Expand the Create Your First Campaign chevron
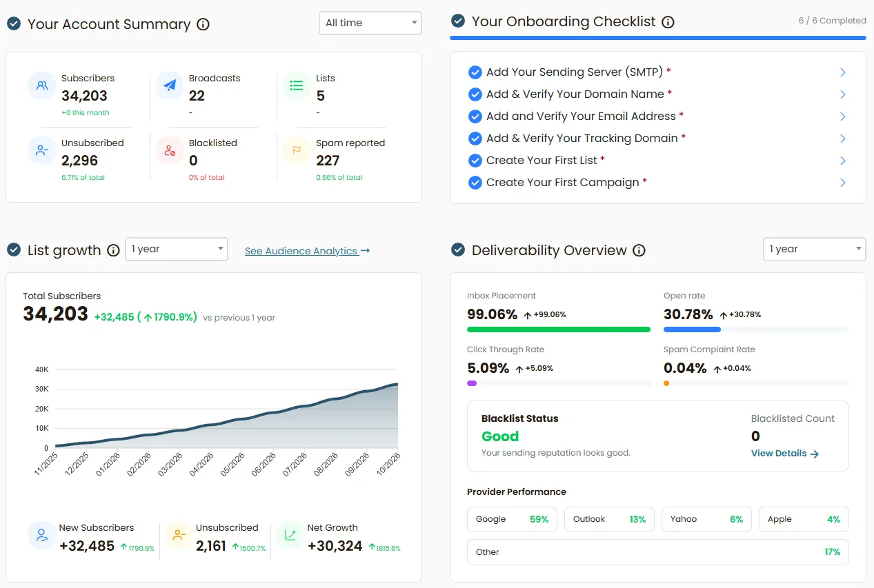The height and width of the screenshot is (588, 874). pos(843,183)
